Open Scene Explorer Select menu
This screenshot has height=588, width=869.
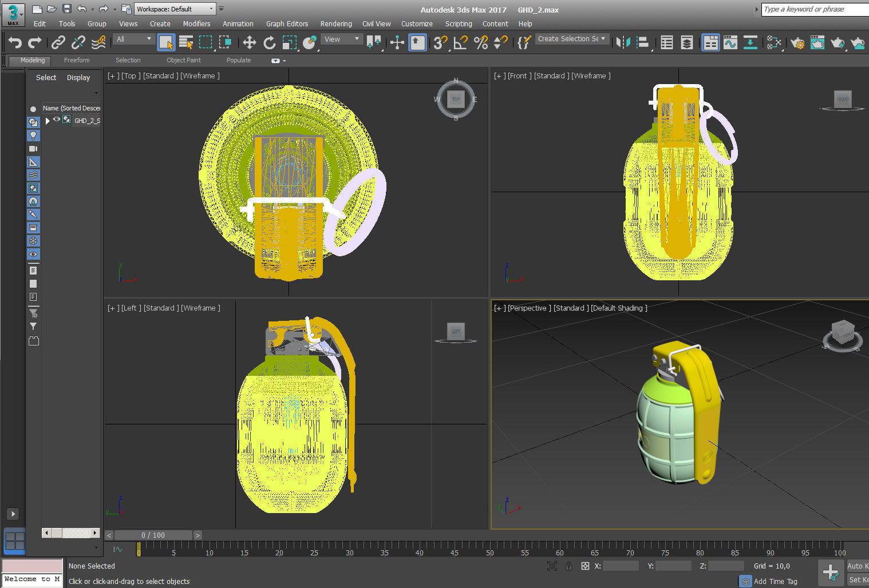tap(46, 77)
